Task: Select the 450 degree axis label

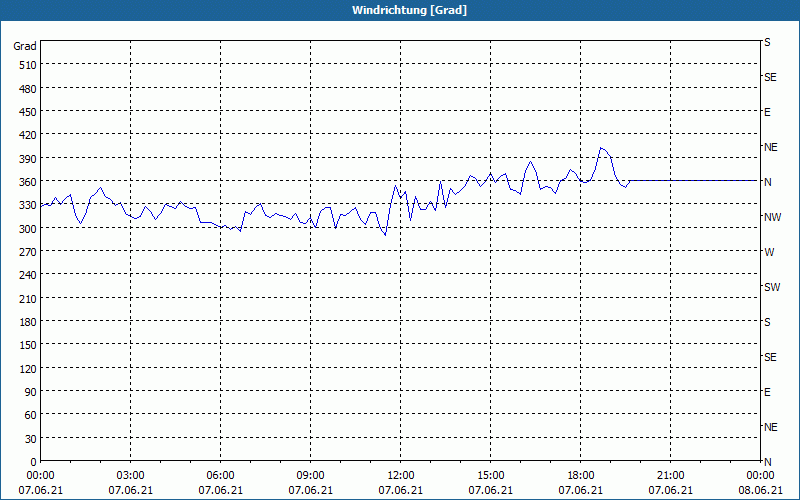Action: [28, 112]
